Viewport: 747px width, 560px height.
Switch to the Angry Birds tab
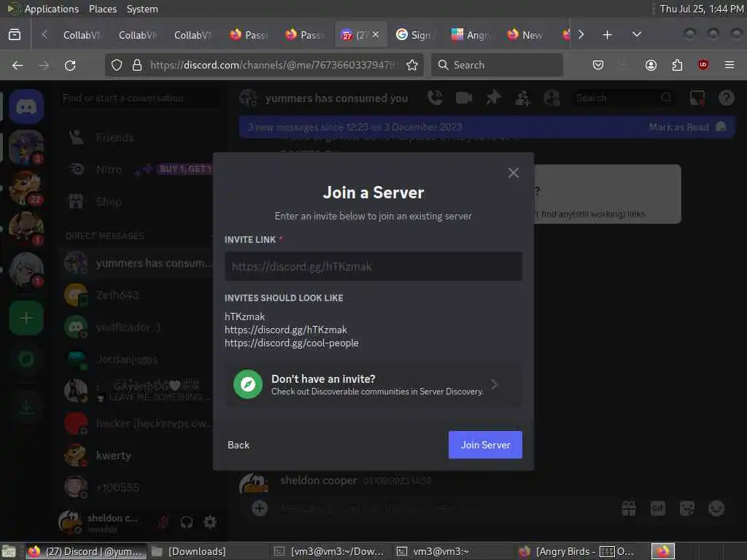click(471, 35)
